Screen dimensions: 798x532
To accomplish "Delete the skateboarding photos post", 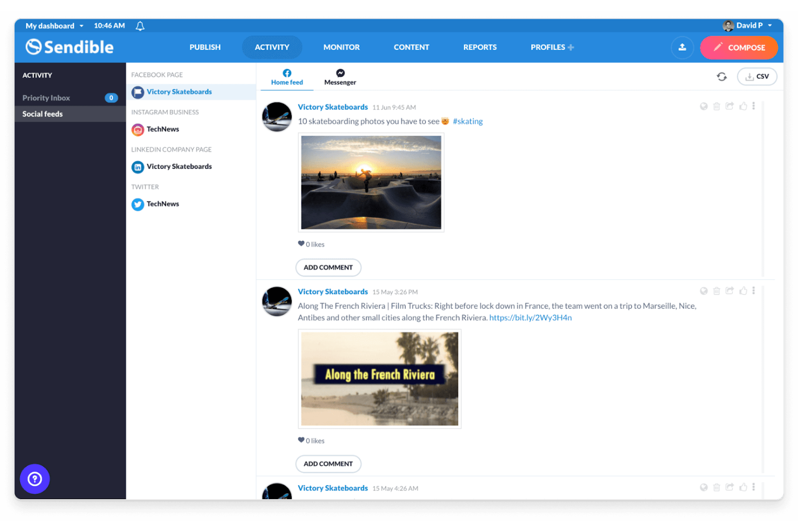I will [717, 106].
